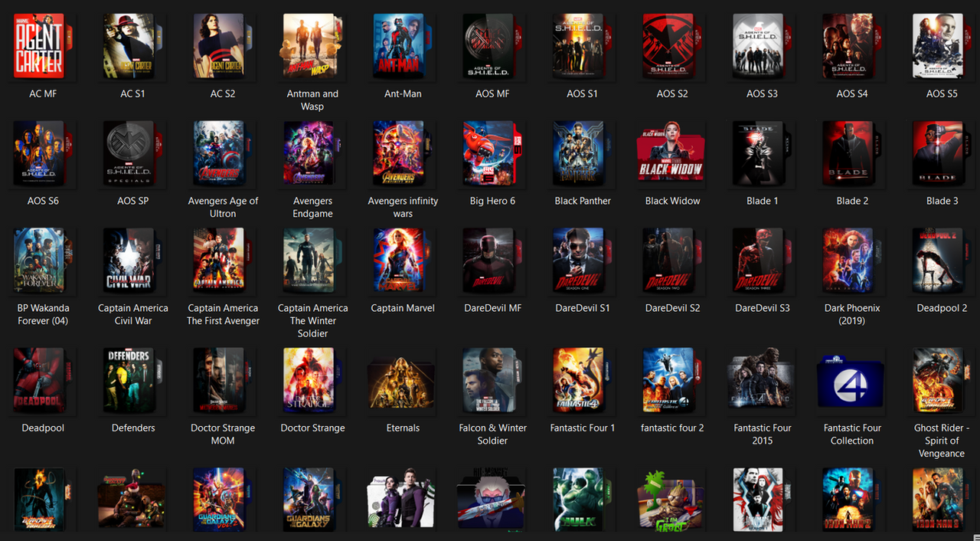
Task: Click the 'Black Widow' file name label
Action: point(672,201)
